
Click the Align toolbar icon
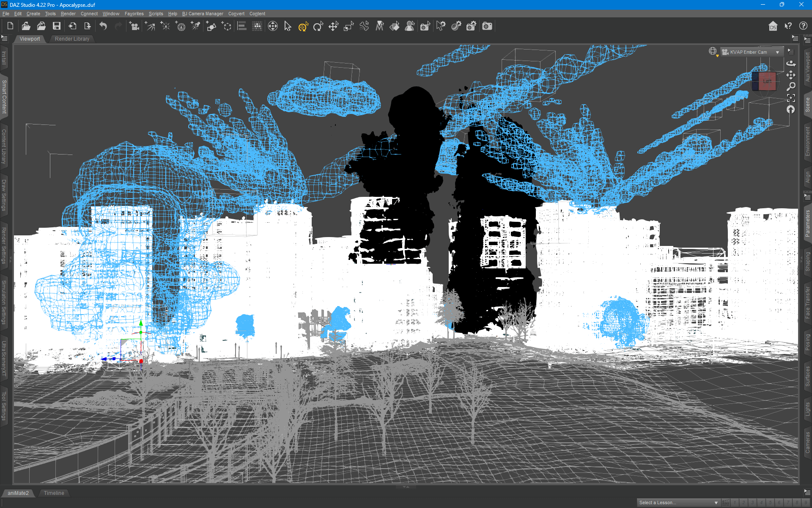pos(242,26)
